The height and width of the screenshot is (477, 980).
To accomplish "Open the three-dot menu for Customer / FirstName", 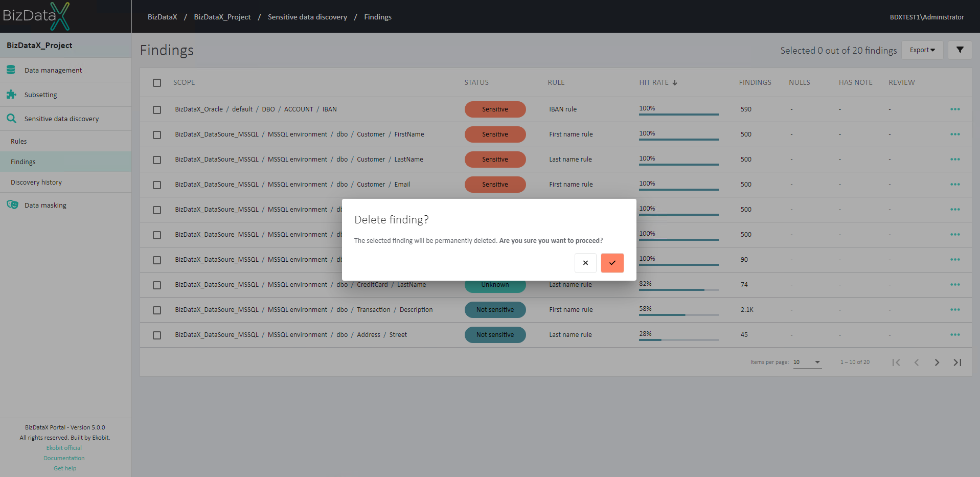I will (955, 134).
